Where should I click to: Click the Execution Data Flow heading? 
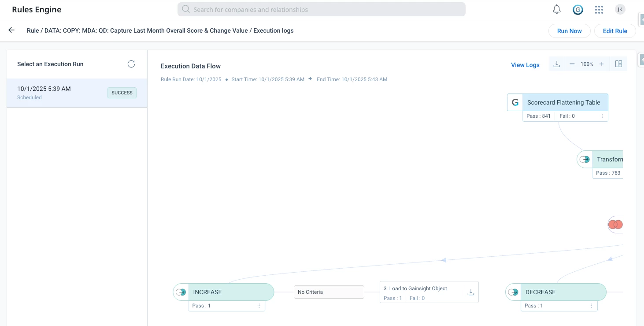191,66
